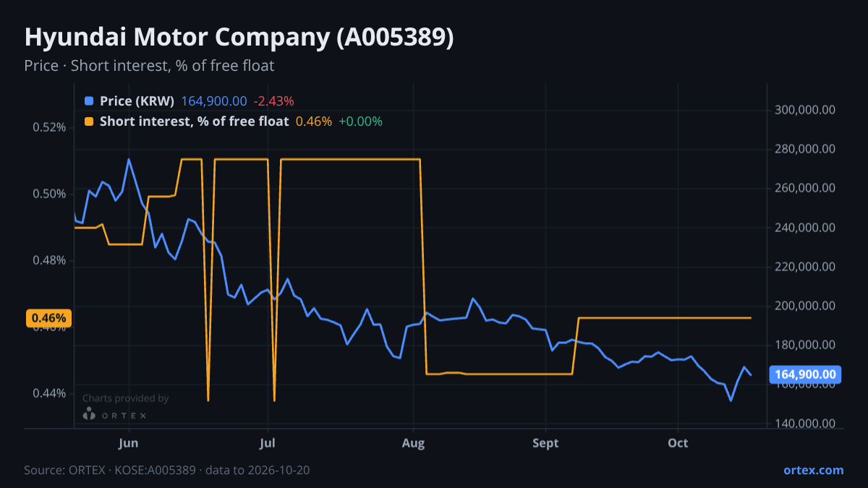The image size is (868, 488).
Task: Click the 164,900.00 price value in legend
Action: pos(214,101)
